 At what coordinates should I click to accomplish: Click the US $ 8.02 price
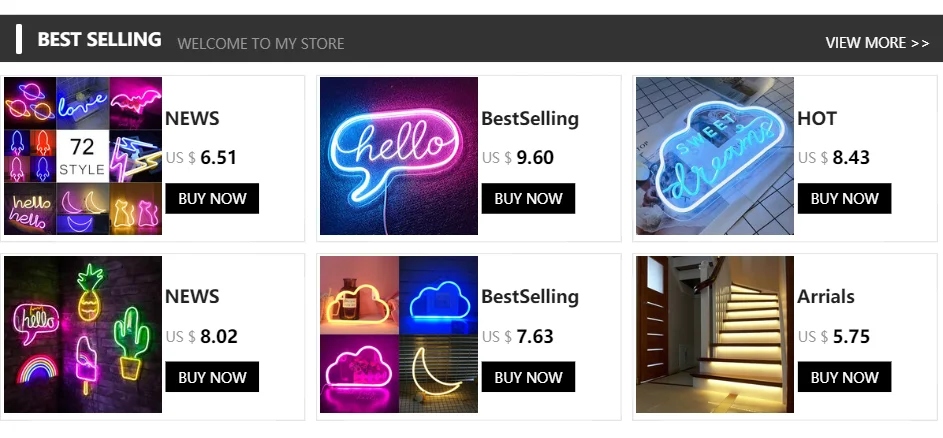201,336
